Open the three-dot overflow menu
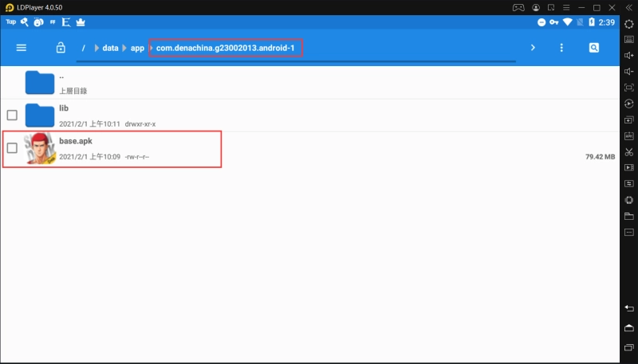The width and height of the screenshot is (638, 364). (561, 48)
